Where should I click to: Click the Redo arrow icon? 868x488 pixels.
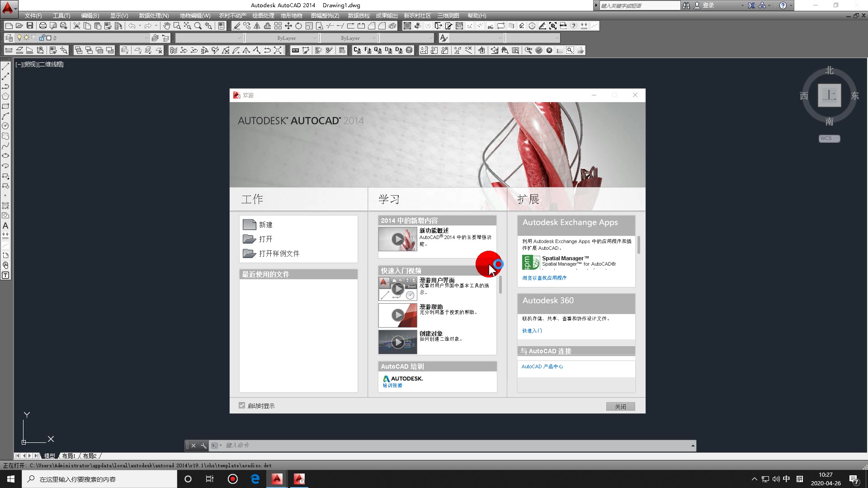[x=148, y=26]
